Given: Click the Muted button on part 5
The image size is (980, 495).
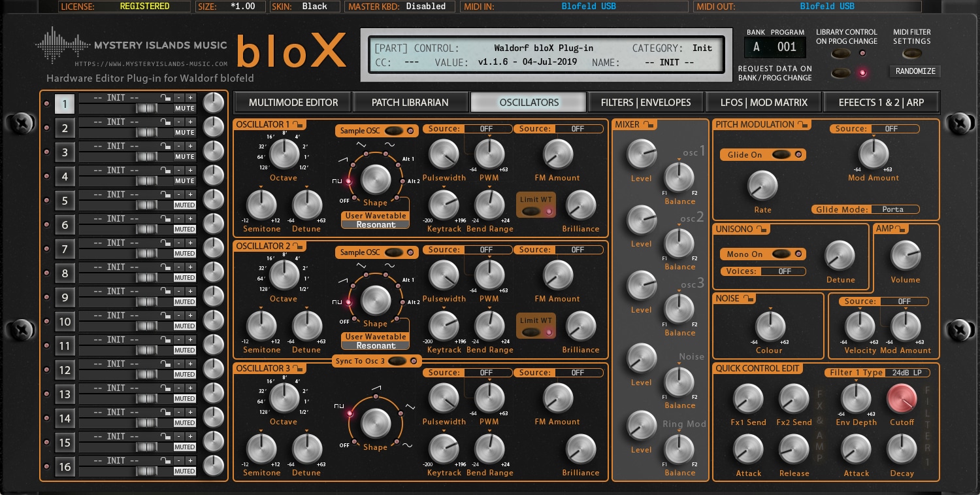Looking at the screenshot, I should pos(185,205).
